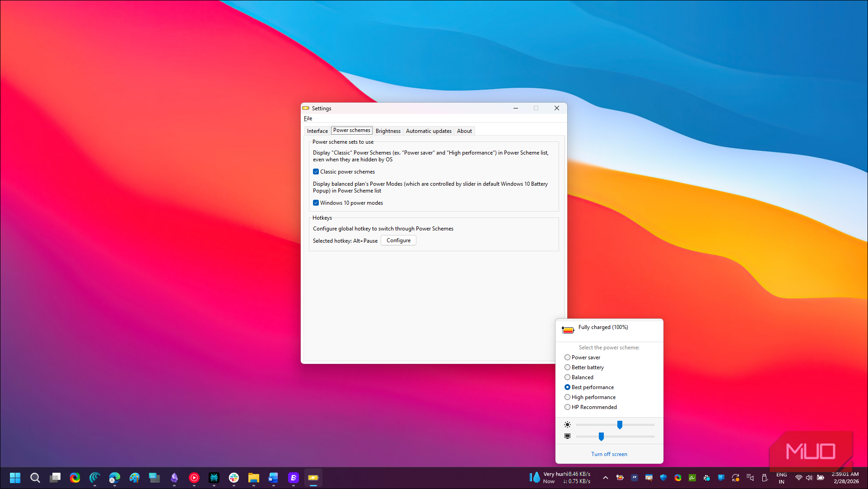This screenshot has width=868, height=489.
Task: Click the sun brightness slider handle
Action: point(620,425)
